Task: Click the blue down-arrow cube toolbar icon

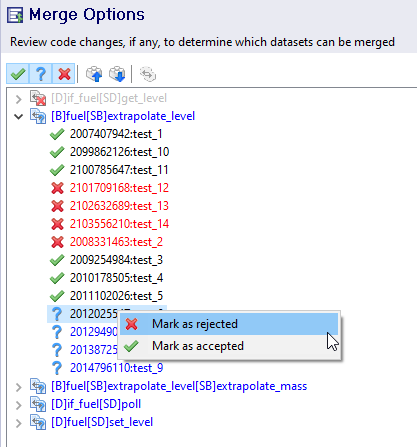Action: pos(117,74)
